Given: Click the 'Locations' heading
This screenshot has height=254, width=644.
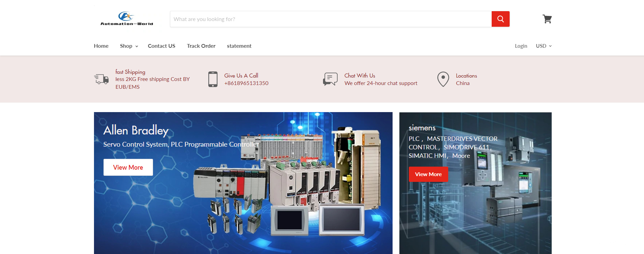Looking at the screenshot, I should (467, 76).
